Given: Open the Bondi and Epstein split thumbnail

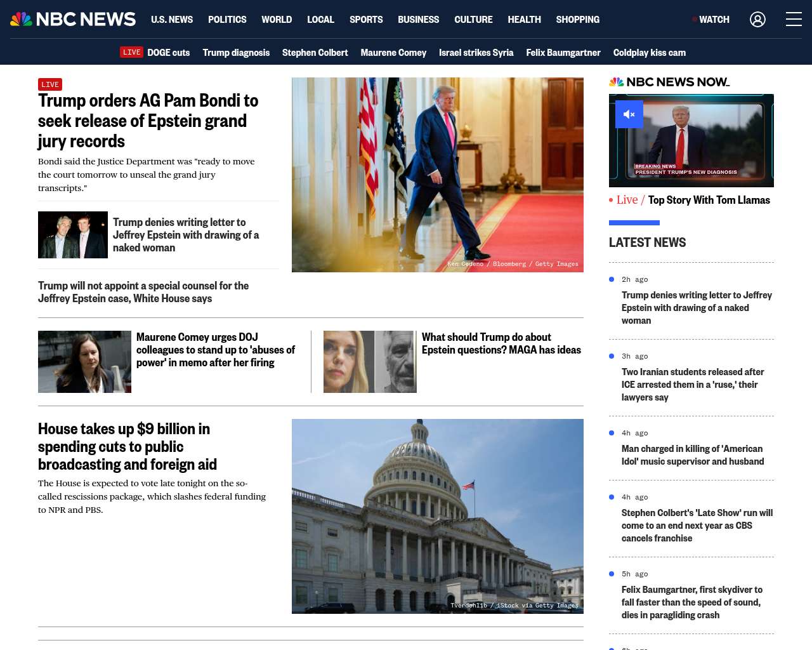Looking at the screenshot, I should [370, 362].
